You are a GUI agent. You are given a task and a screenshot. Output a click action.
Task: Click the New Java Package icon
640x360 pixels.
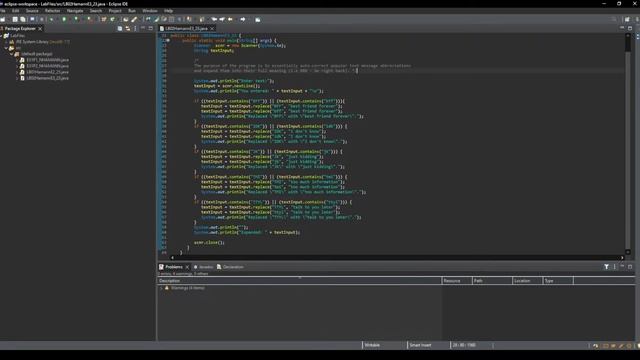tap(104, 19)
